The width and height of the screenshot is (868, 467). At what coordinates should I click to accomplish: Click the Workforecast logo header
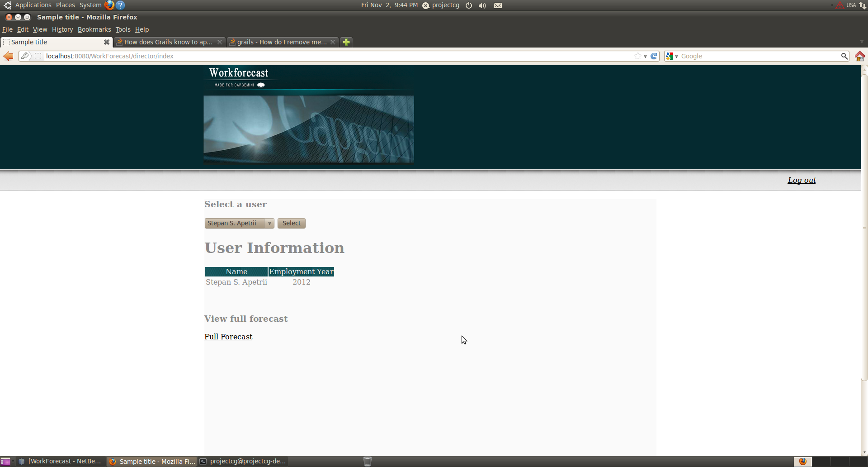pos(239,77)
